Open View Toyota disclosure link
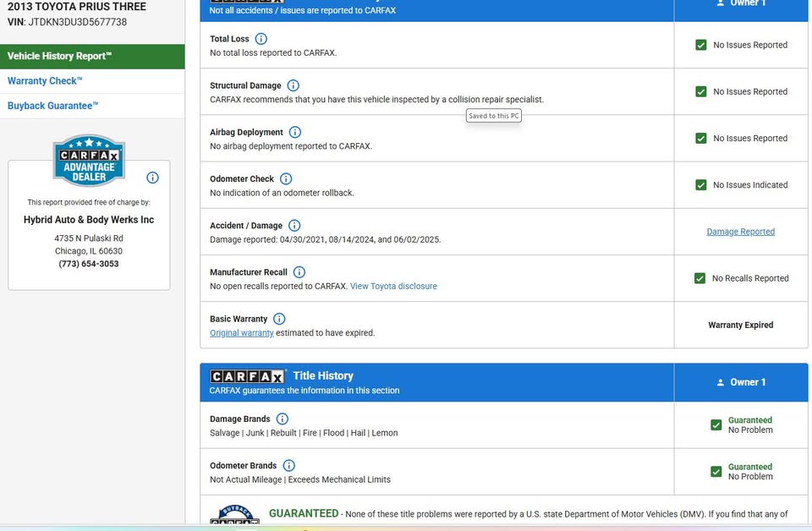Viewport: 812px width, 531px height. point(393,286)
